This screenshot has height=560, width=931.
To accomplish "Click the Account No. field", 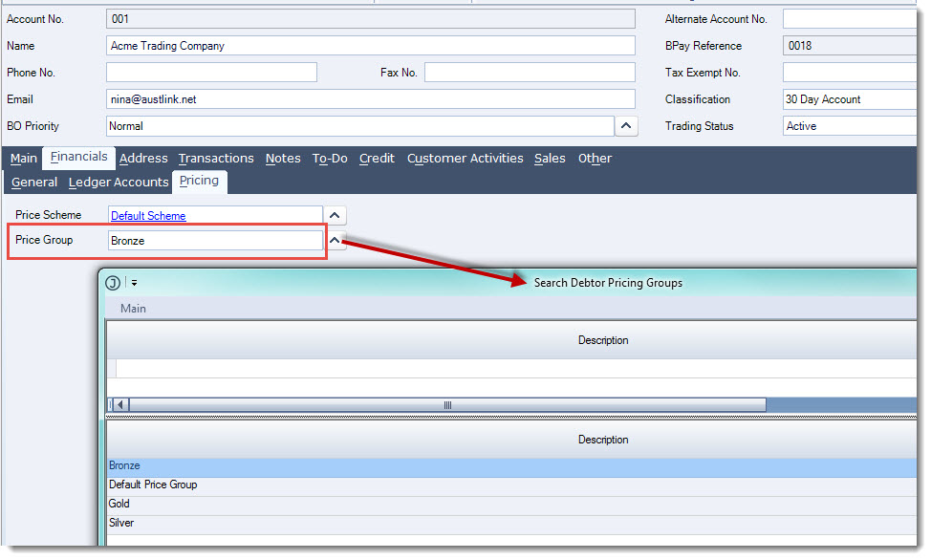I will coord(371,19).
